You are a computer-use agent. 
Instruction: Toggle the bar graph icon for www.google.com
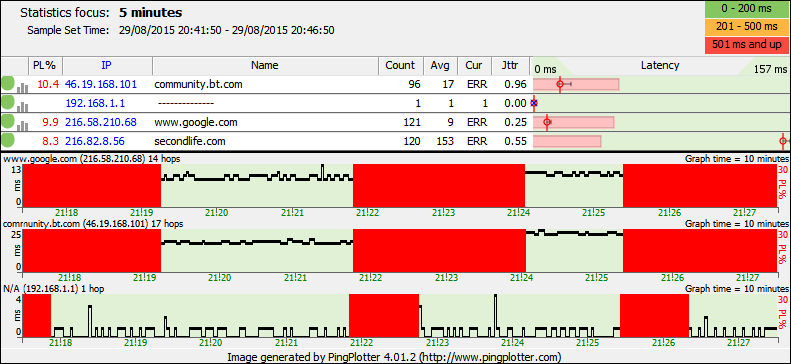click(22, 126)
